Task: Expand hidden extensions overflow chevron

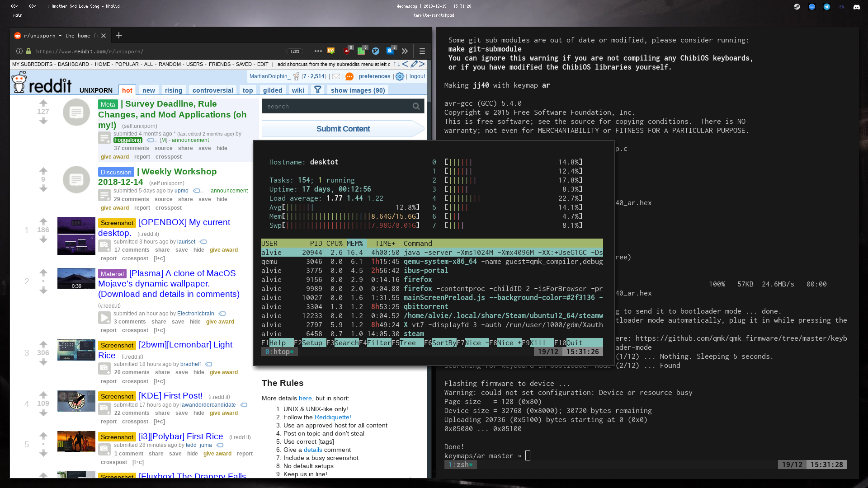Action: 405,51
